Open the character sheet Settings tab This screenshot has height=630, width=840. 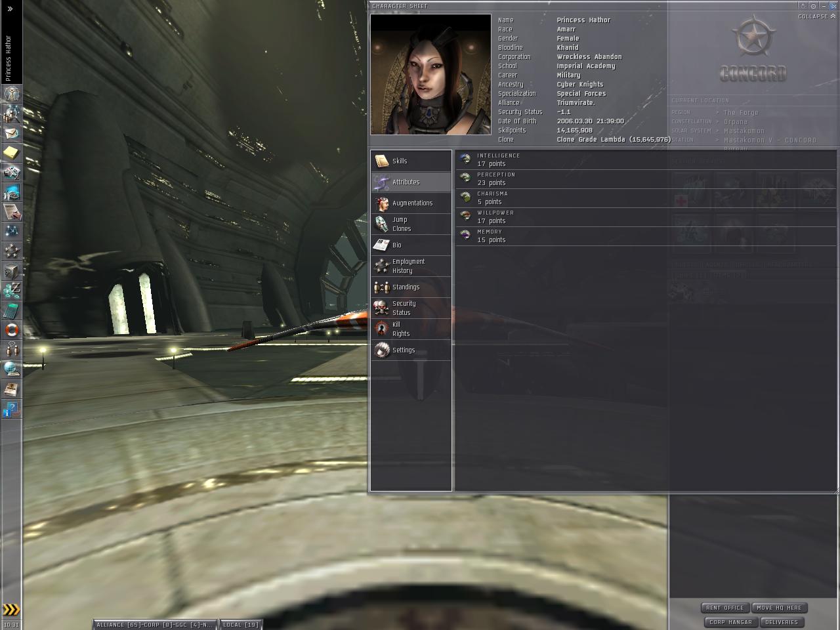[411, 350]
